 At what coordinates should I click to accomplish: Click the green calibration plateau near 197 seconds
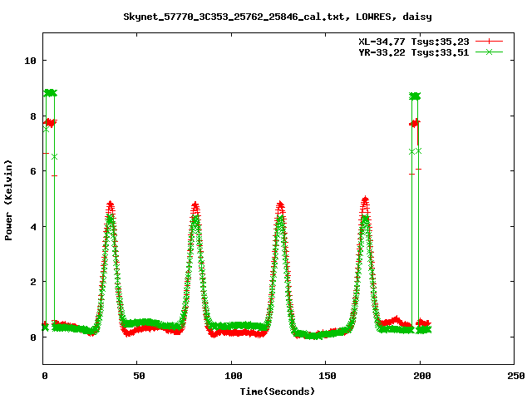[415, 96]
